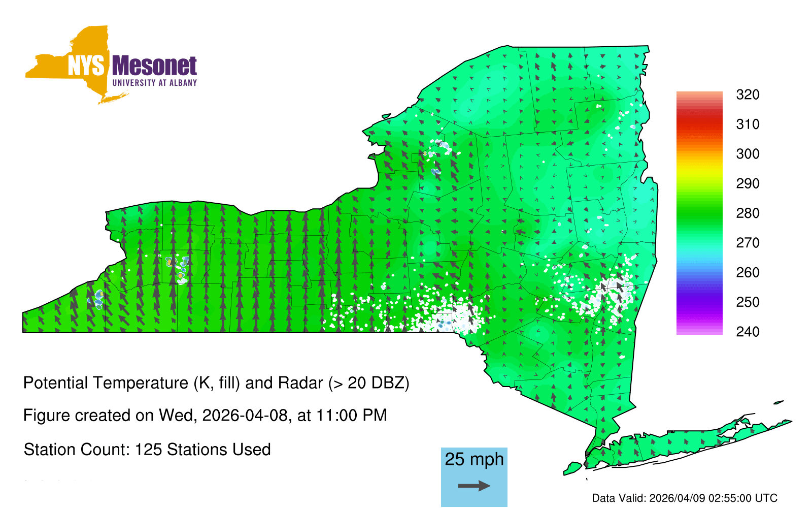Click the 240 label on the legend
The width and height of the screenshot is (812, 508).
pyautogui.click(x=748, y=332)
